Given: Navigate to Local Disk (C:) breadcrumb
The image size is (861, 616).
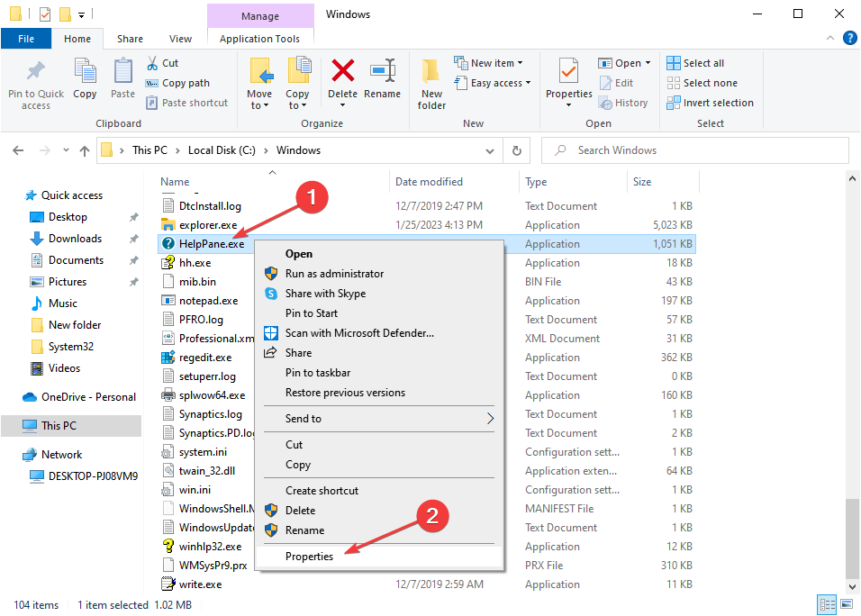Looking at the screenshot, I should pyautogui.click(x=222, y=150).
